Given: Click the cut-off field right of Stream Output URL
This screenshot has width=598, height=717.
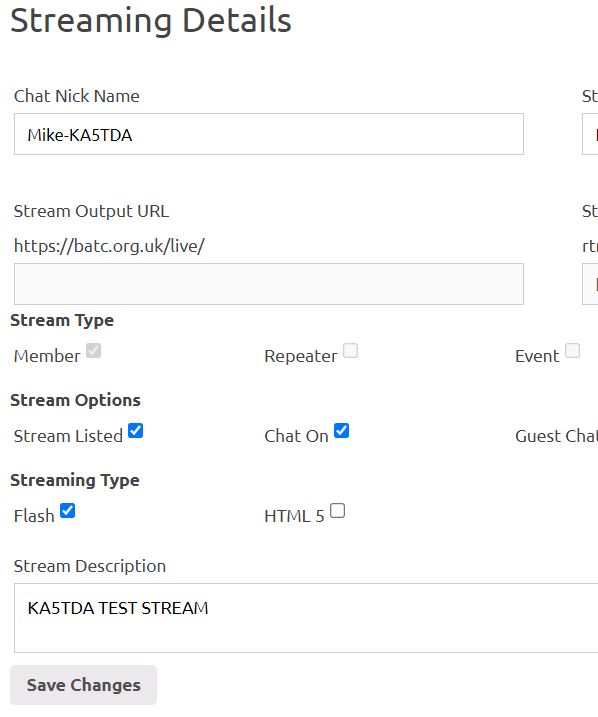Looking at the screenshot, I should (x=590, y=284).
